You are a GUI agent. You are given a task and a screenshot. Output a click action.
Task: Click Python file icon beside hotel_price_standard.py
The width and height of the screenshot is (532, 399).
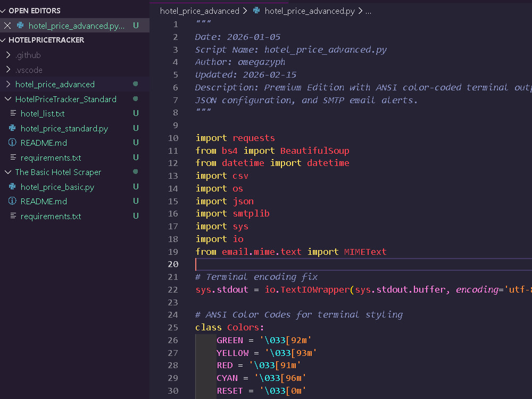click(13, 128)
